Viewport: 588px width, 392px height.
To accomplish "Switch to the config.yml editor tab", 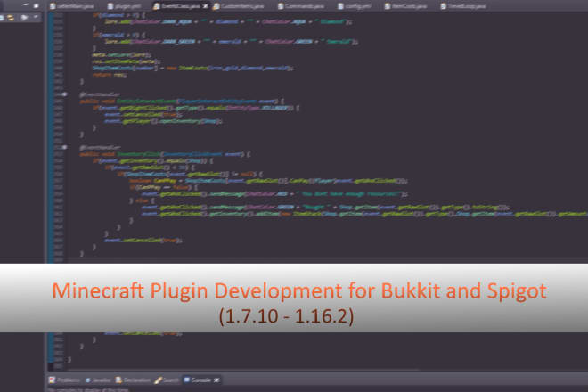I will tap(355, 6).
